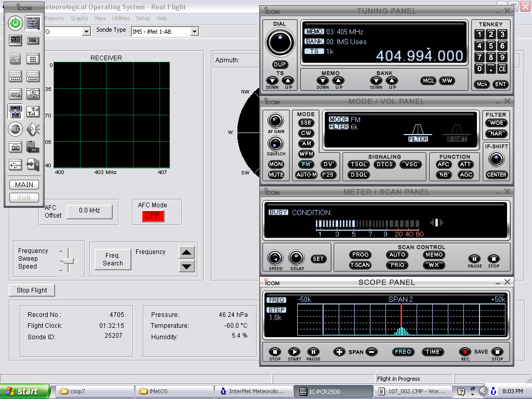The height and width of the screenshot is (399, 532).
Task: Open the multi-screen layout icon beside power
Action: click(33, 23)
